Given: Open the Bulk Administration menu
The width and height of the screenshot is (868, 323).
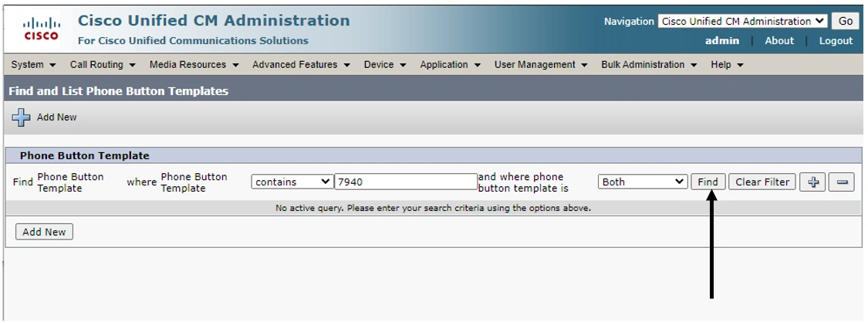Looking at the screenshot, I should [649, 65].
